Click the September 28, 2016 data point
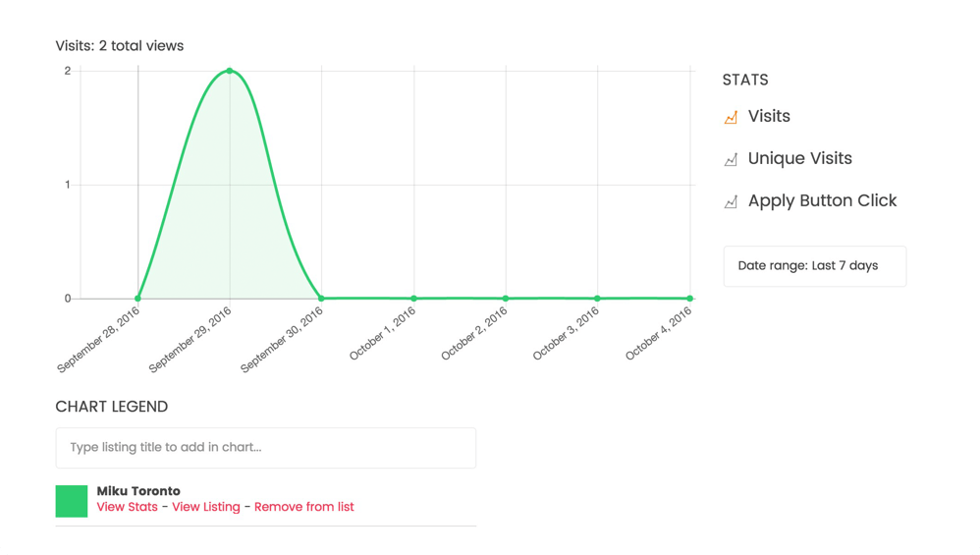Screen dimensions: 980x555 138,298
